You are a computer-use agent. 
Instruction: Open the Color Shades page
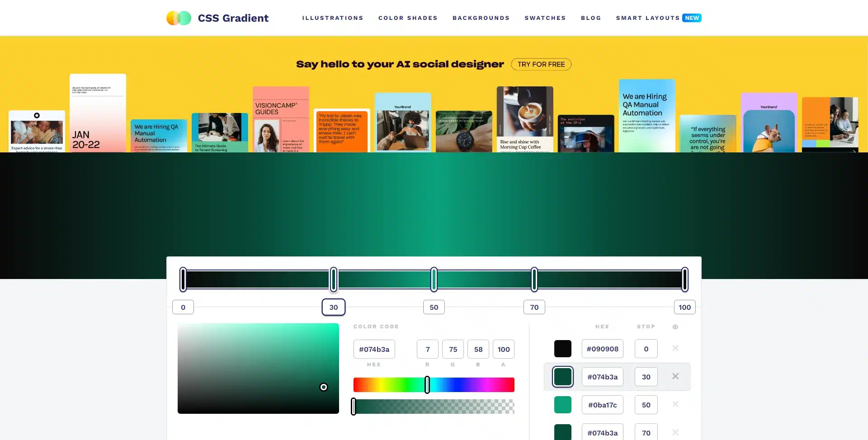[408, 18]
